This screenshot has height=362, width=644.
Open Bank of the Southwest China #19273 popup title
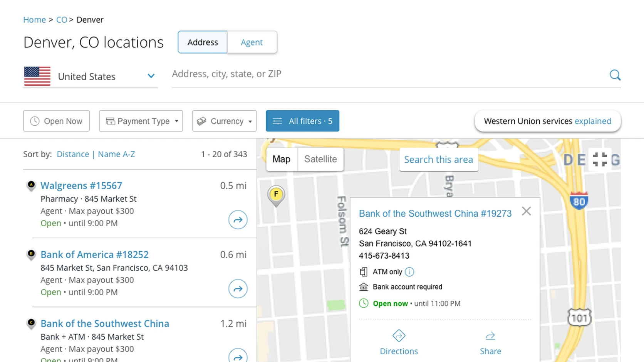(435, 214)
